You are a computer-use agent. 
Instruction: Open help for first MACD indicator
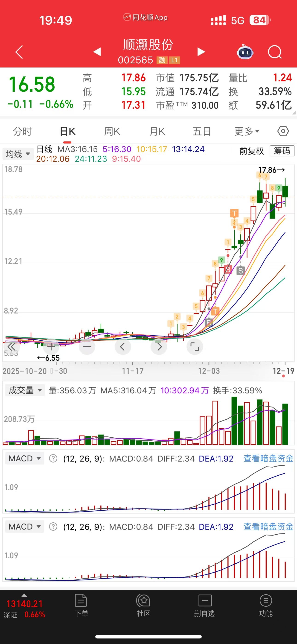53,459
